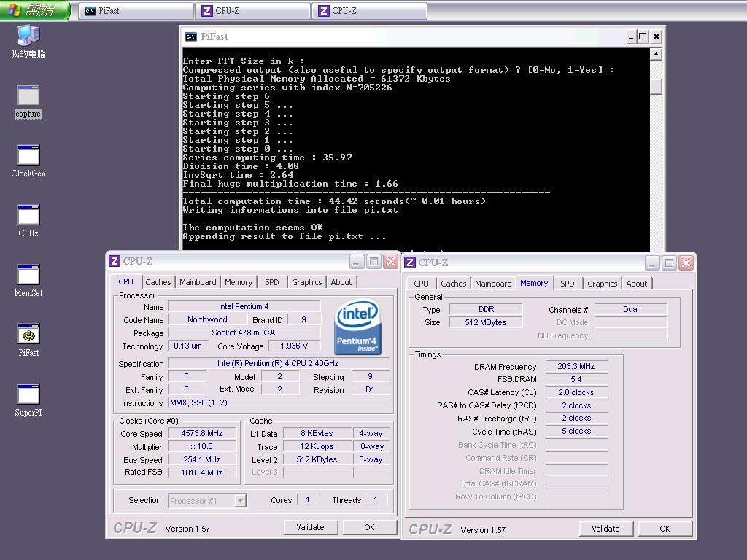This screenshot has width=747, height=560.
Task: Click Validate in right CPU-Z window
Action: click(605, 529)
